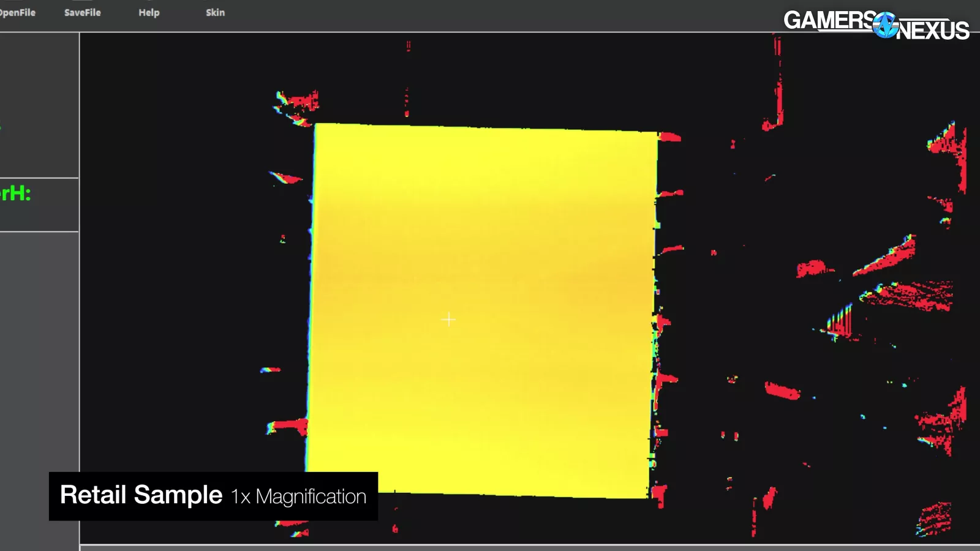Click the 1x Magnification caption text

298,497
